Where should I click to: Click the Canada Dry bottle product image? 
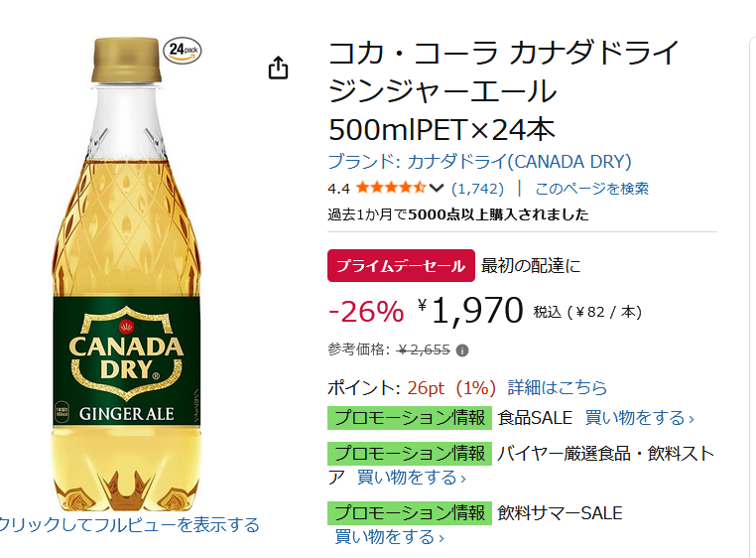(x=126, y=278)
